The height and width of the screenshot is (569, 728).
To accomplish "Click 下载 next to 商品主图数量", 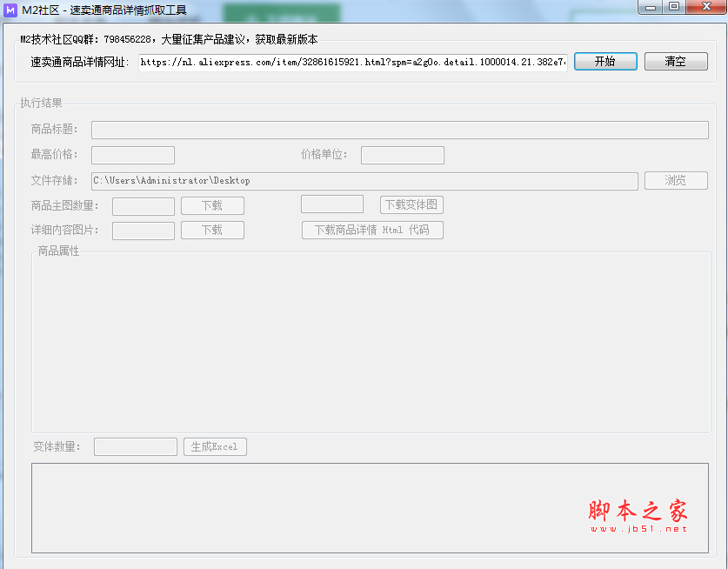I will pyautogui.click(x=212, y=205).
